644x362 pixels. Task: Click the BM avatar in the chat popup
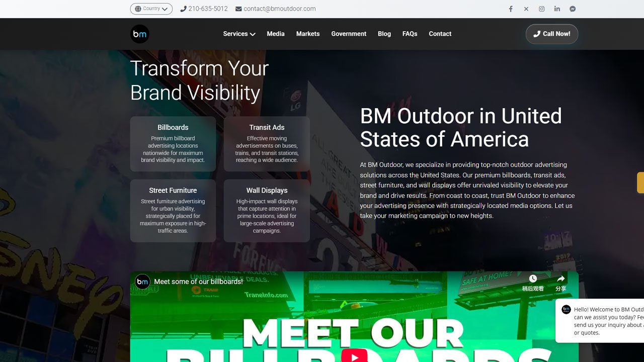[x=567, y=309]
